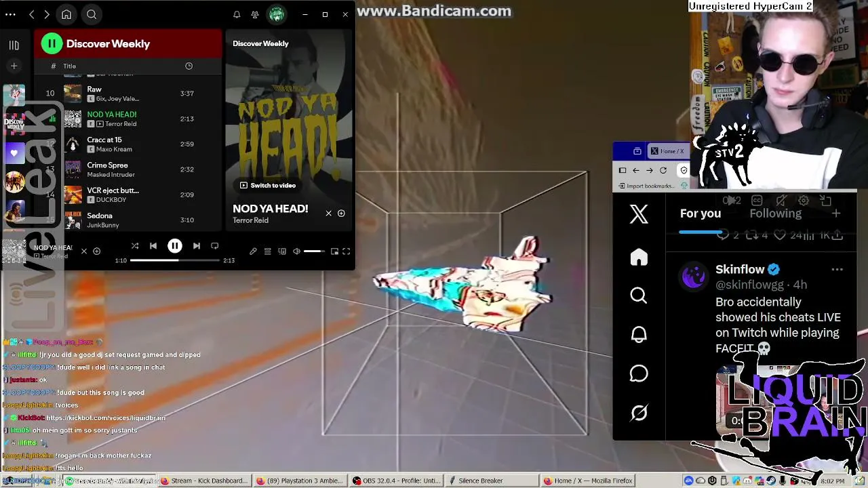Open artist JunkBunny link
The width and height of the screenshot is (868, 488).
click(x=103, y=225)
